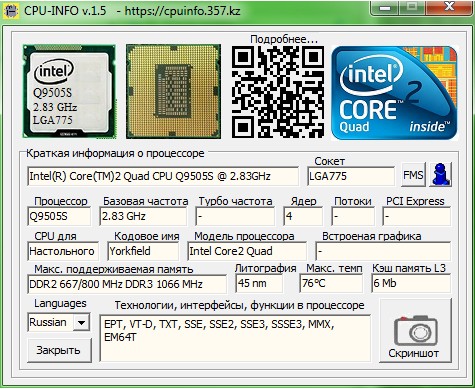Minimize the CPU-INFO window
The height and width of the screenshot is (389, 475).
coord(385,8)
